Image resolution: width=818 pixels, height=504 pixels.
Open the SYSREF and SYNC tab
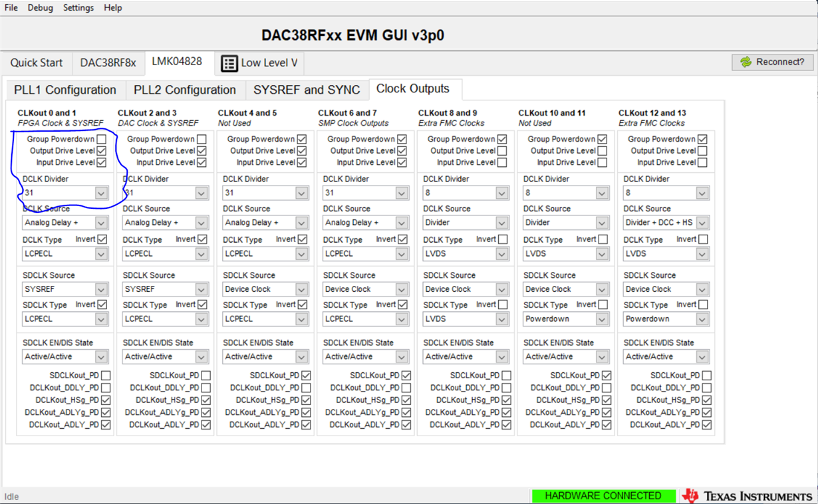point(307,90)
